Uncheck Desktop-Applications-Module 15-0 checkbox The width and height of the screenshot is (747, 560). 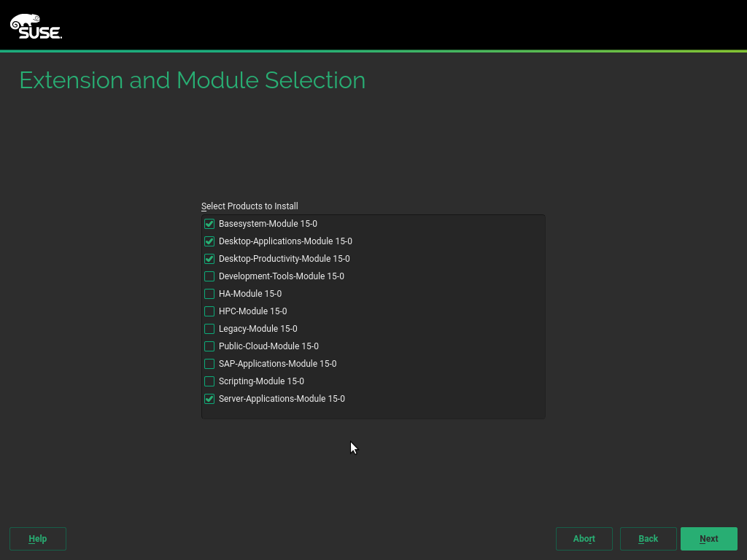coord(209,241)
